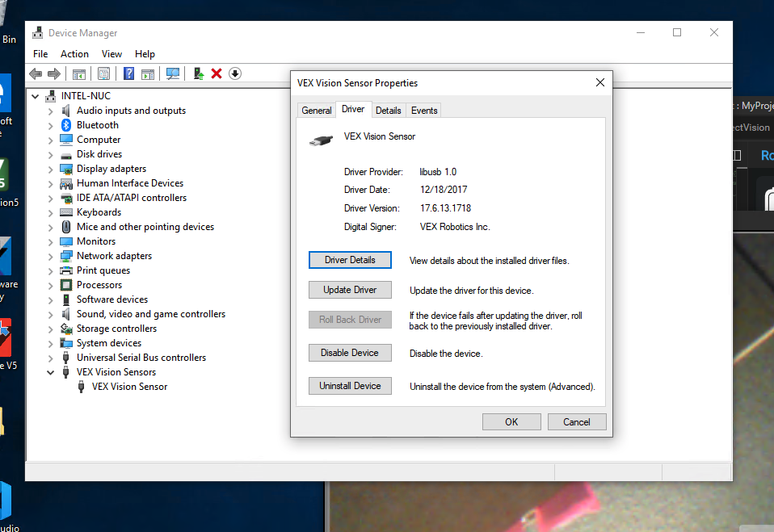Click the digital signer 'VEX Robotics Inc.'

coord(455,227)
